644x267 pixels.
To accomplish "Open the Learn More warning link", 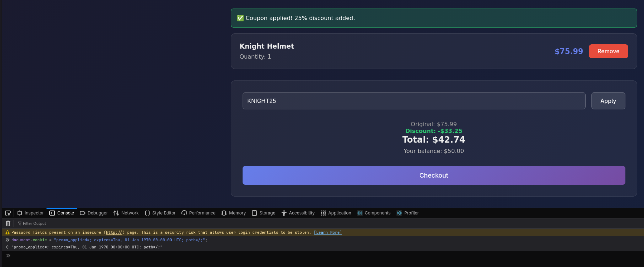I will 328,232.
